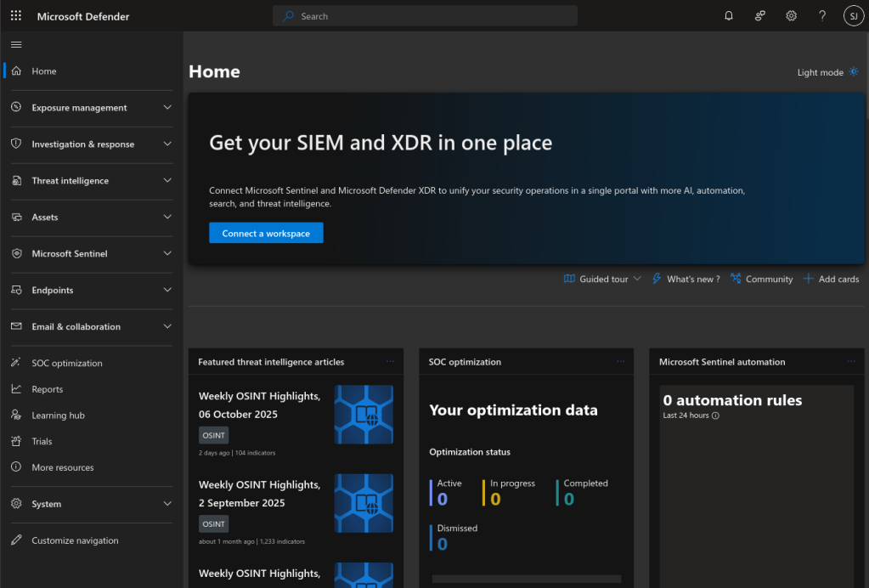Screen dimensions: 869x588
Task: Open the settings gear in header
Action: click(791, 16)
